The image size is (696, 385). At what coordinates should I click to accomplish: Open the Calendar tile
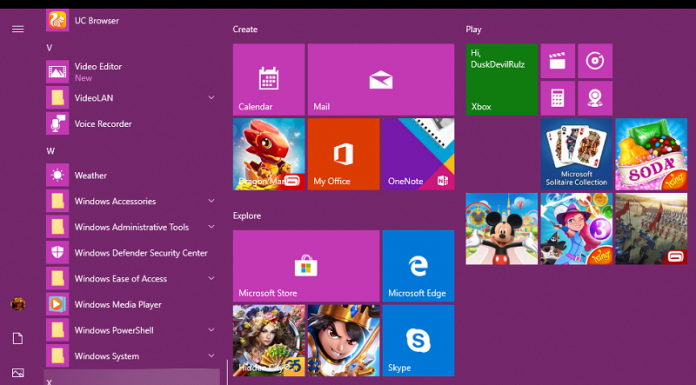269,79
